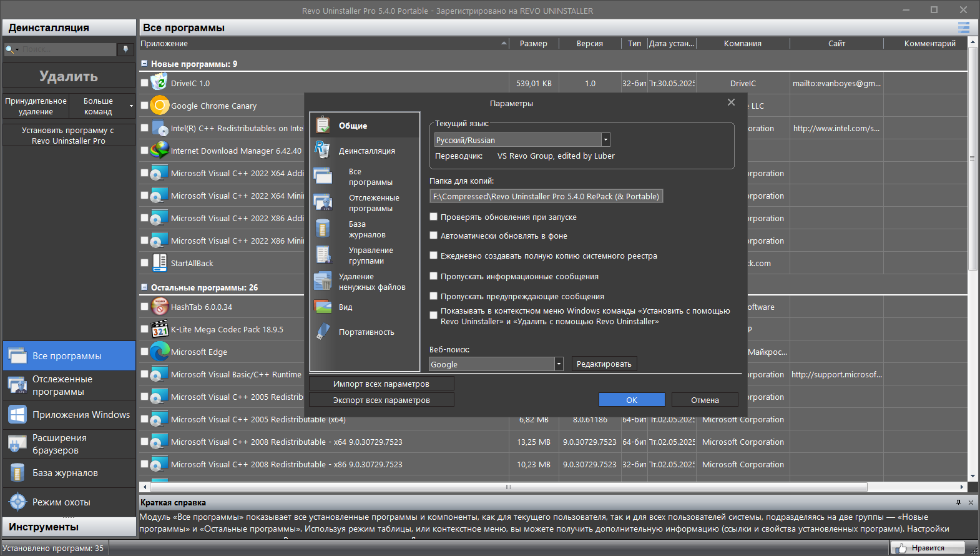The height and width of the screenshot is (556, 980).
Task: Click the hamburger view menu icon top-right
Action: 964,27
